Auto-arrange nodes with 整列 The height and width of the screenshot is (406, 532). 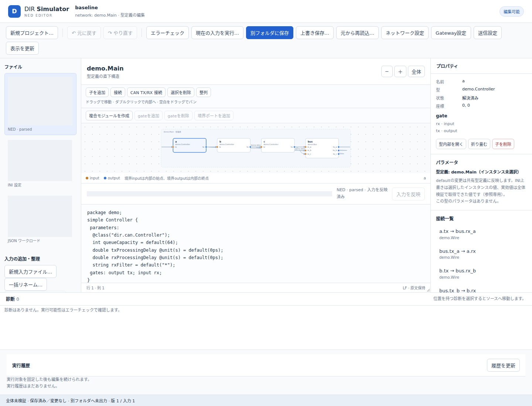[x=204, y=92]
